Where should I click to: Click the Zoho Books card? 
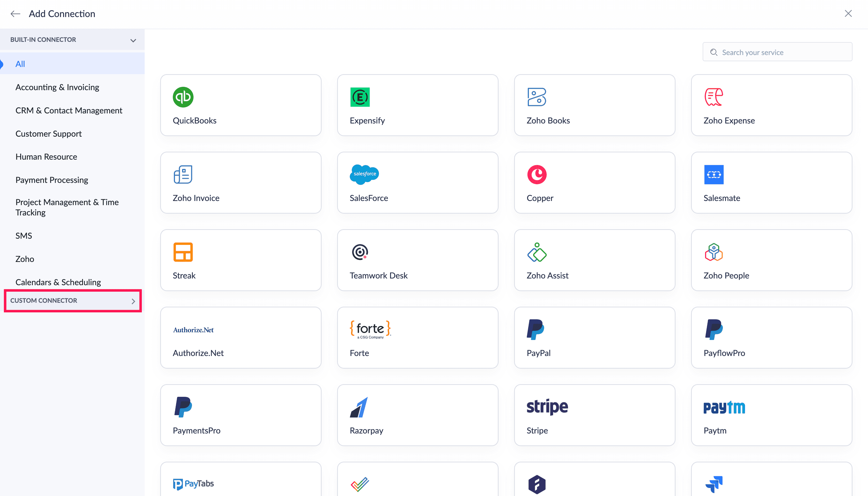pos(594,105)
